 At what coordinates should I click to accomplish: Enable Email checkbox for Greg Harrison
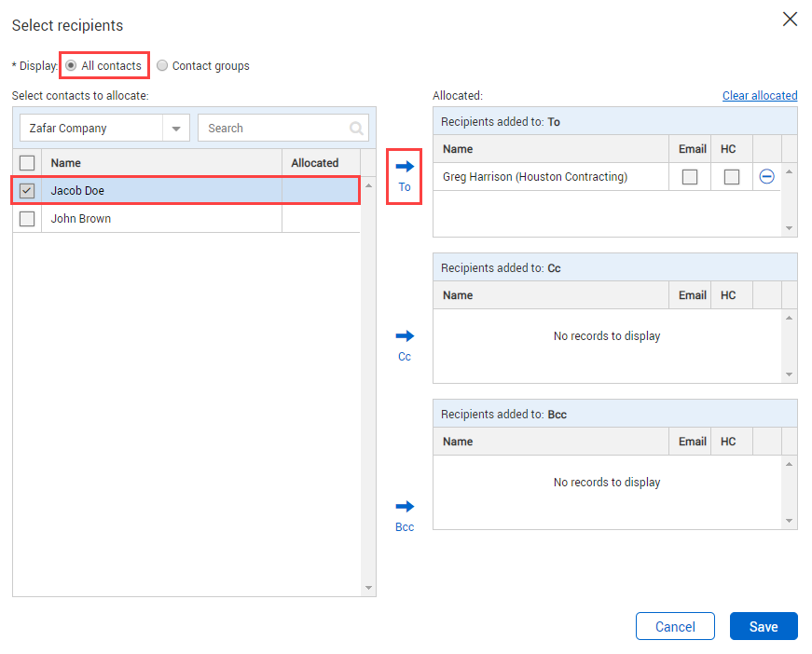(690, 177)
